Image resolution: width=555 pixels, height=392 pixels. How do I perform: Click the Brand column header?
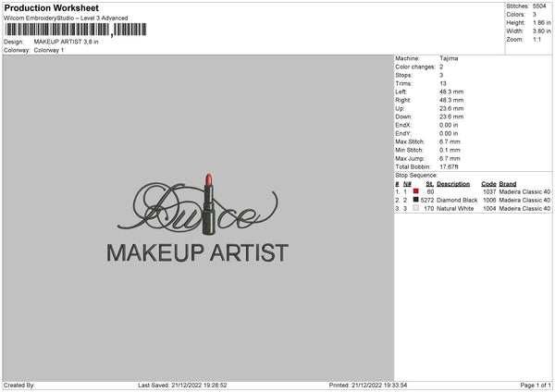tap(508, 184)
